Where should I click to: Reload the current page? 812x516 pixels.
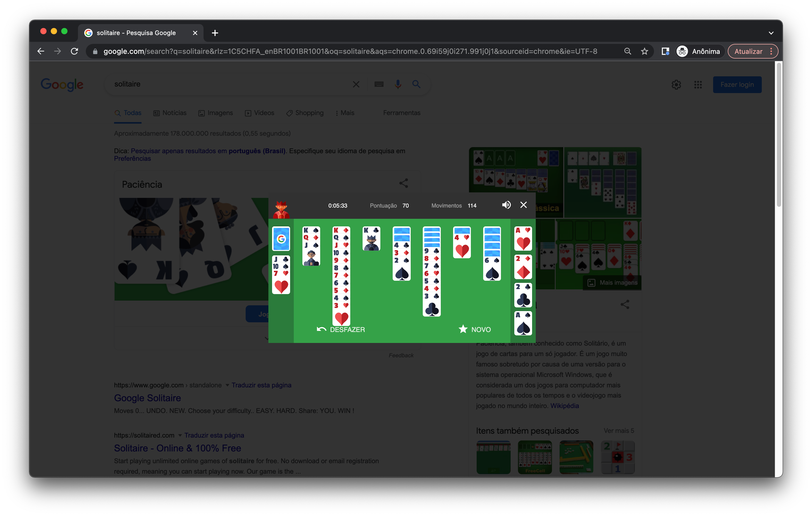(75, 51)
